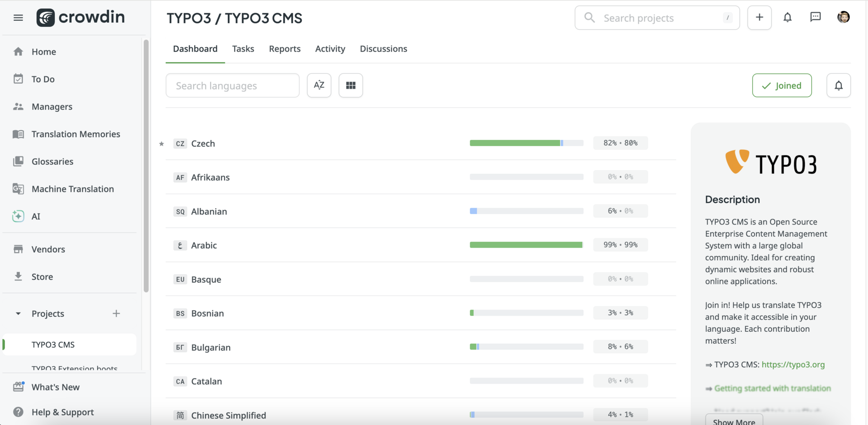Open the Discussions tab
Image resolution: width=868 pixels, height=425 pixels.
[x=383, y=49]
